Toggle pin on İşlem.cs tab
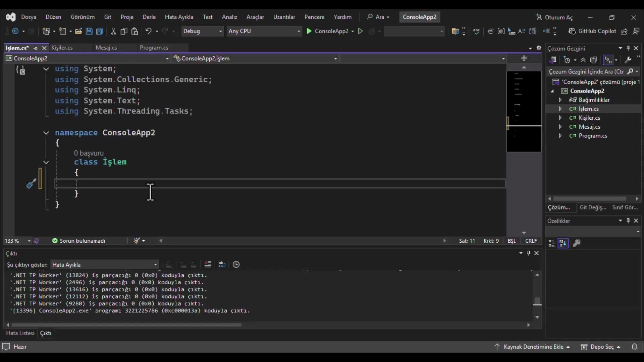The height and width of the screenshot is (362, 644). coord(36,48)
